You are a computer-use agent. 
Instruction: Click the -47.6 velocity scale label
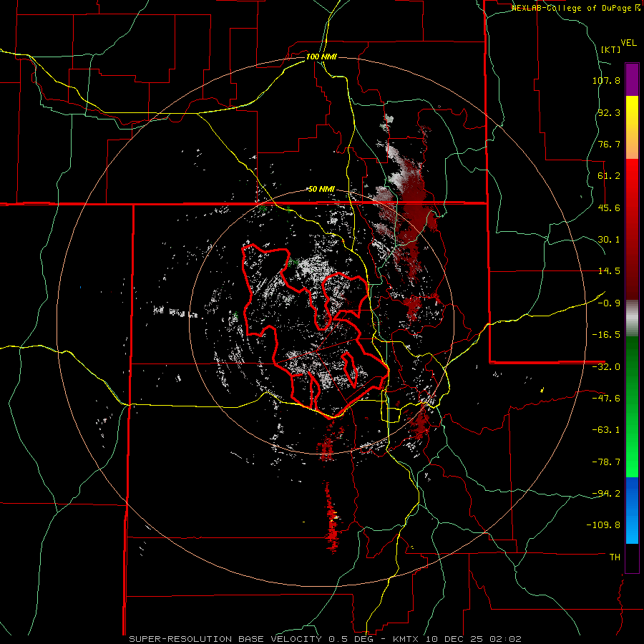606,399
